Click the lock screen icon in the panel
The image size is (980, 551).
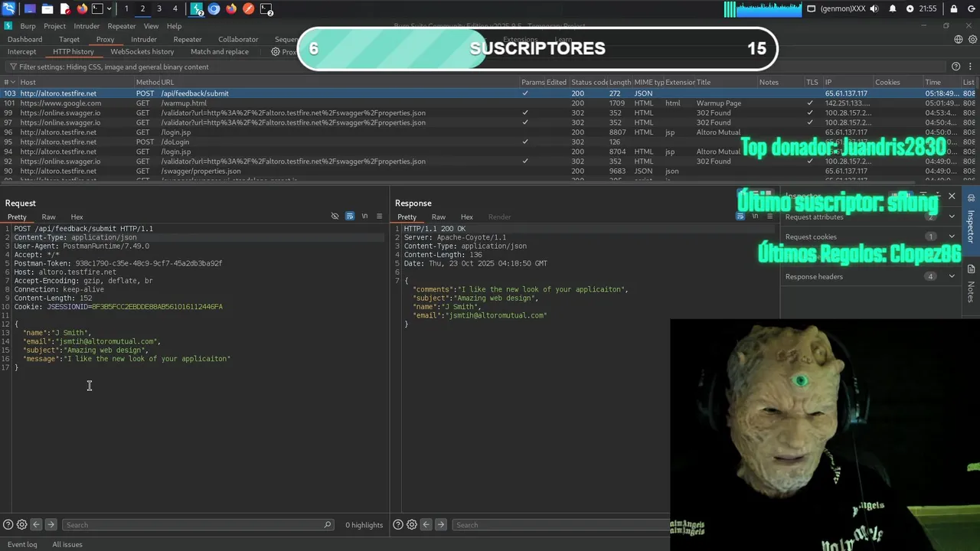click(953, 9)
